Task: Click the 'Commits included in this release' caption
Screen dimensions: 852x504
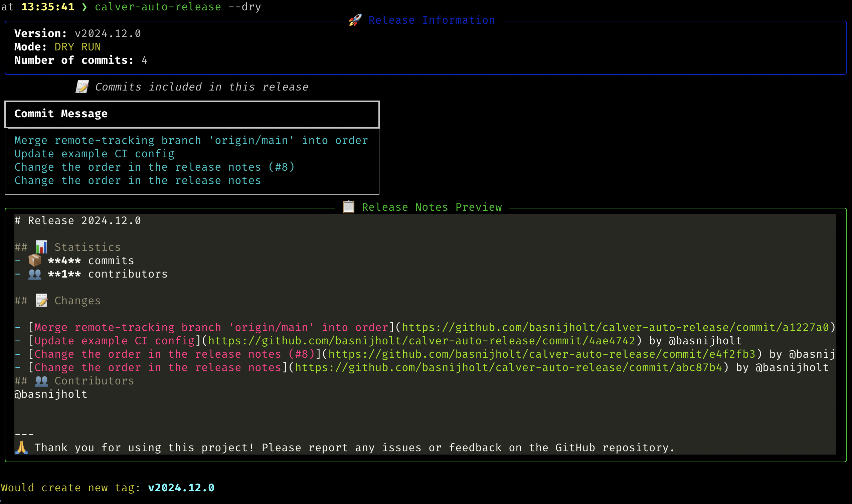Action: [201, 87]
